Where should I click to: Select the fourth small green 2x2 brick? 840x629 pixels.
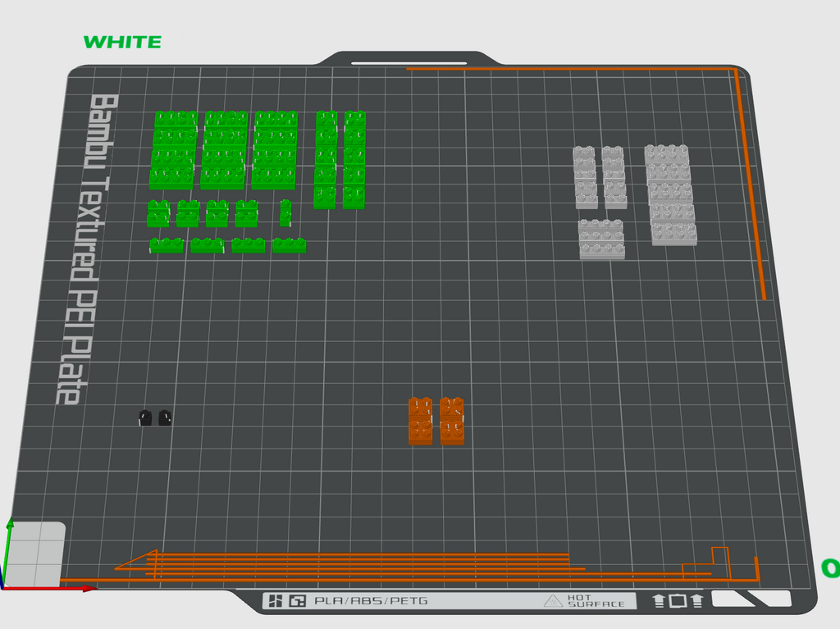(x=246, y=214)
